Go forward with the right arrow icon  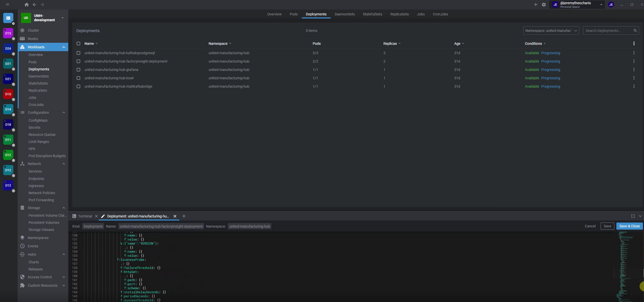42,5
